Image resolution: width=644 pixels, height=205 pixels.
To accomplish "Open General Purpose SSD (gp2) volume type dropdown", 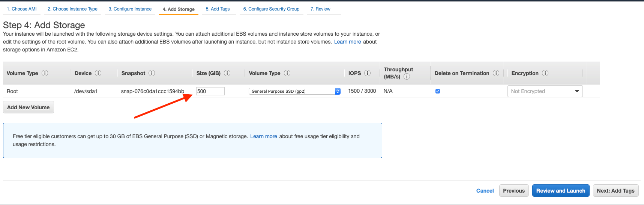I will (x=294, y=91).
